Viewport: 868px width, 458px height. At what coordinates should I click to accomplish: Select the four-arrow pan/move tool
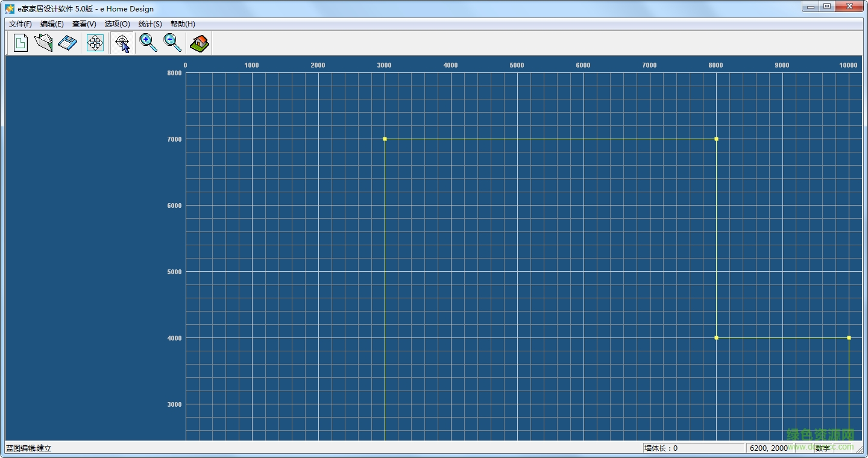pos(95,43)
